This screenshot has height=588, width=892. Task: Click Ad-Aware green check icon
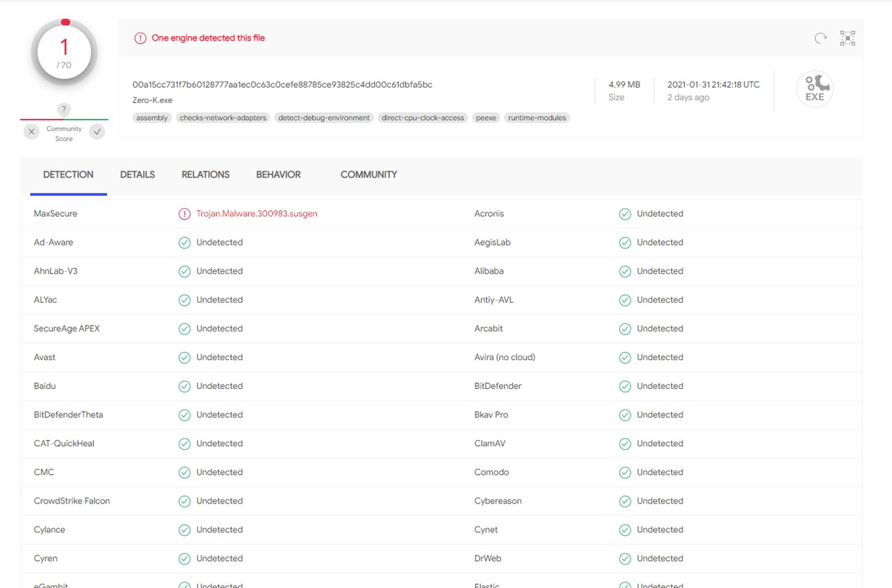pyautogui.click(x=185, y=243)
